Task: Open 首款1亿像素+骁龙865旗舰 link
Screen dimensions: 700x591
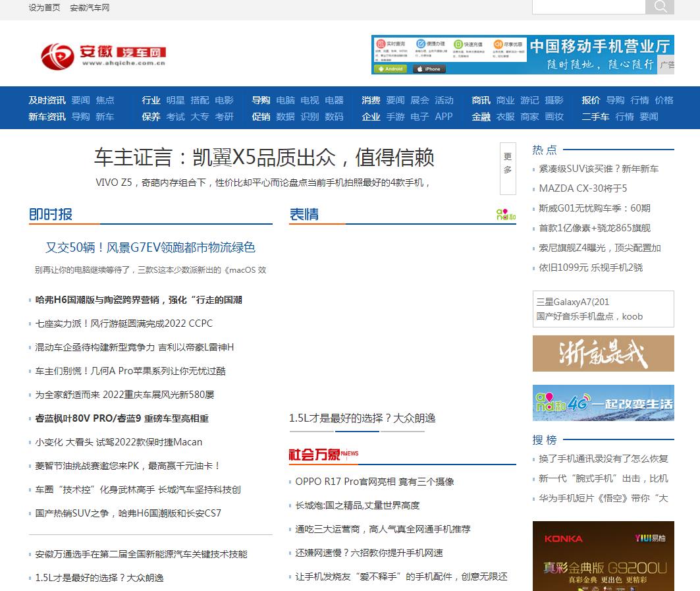Action: pos(594,228)
